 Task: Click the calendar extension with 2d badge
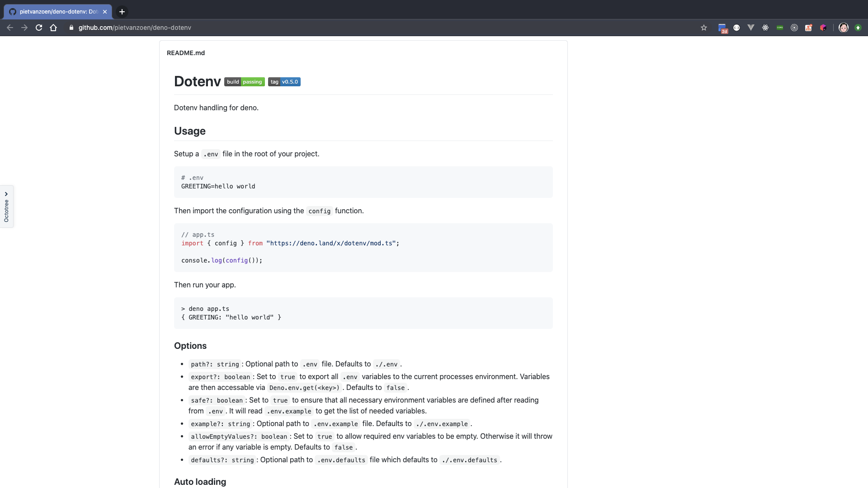pos(722,28)
